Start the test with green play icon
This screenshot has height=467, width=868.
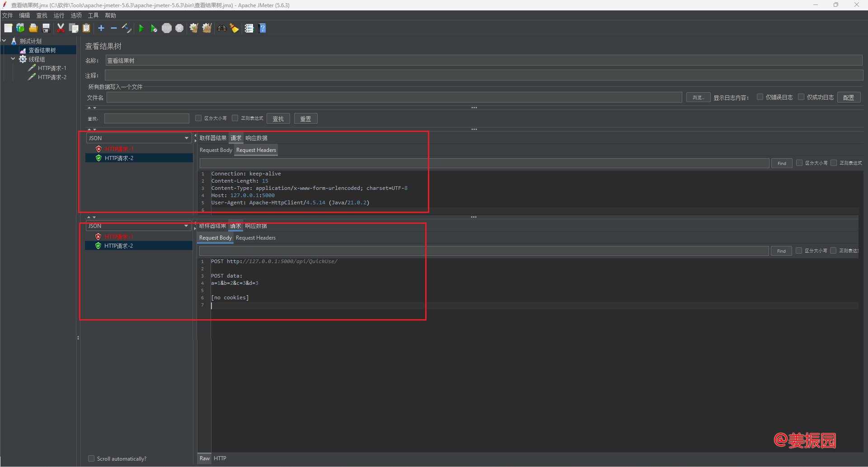[x=141, y=28]
